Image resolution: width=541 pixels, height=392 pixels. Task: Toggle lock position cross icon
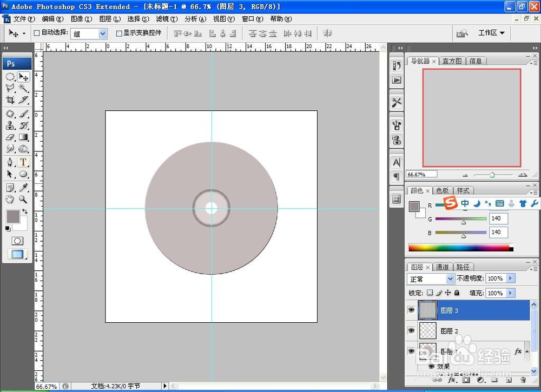click(x=448, y=293)
